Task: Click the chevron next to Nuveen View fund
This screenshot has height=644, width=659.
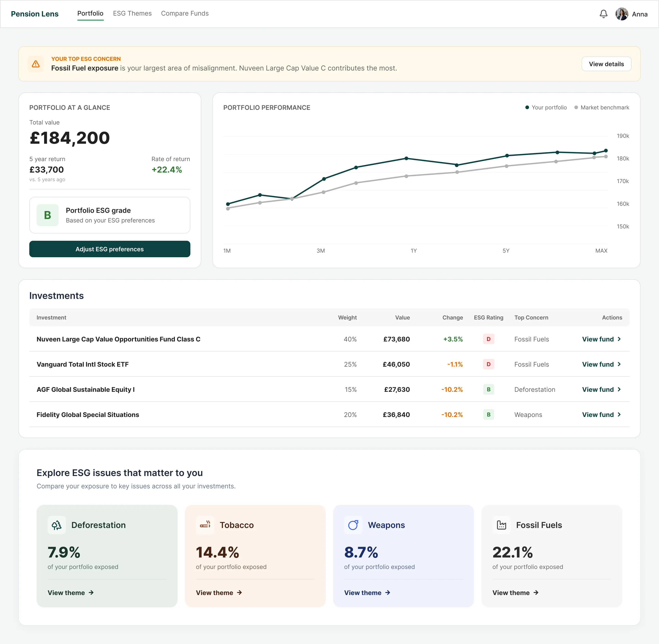Action: (x=619, y=339)
